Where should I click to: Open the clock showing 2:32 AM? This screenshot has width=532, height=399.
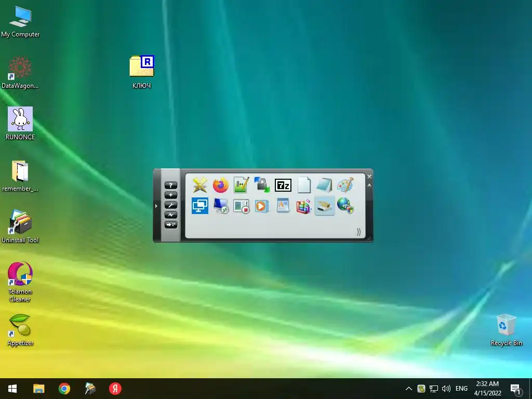point(487,389)
